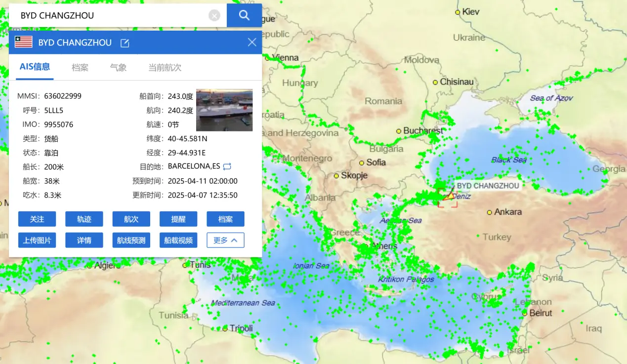Screen dimensions: 627x364
Task: Click the Tripoli city marker
Action: (225, 328)
